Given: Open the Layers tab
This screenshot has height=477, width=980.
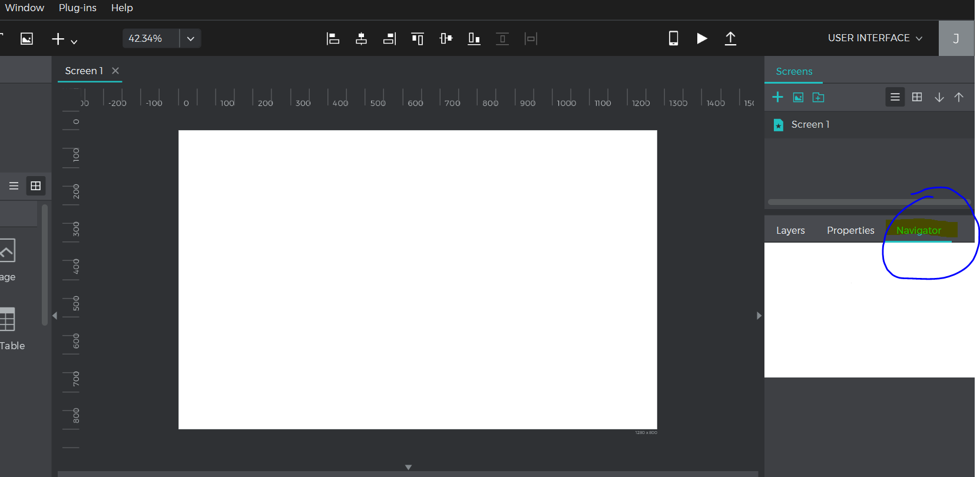Looking at the screenshot, I should (x=790, y=230).
